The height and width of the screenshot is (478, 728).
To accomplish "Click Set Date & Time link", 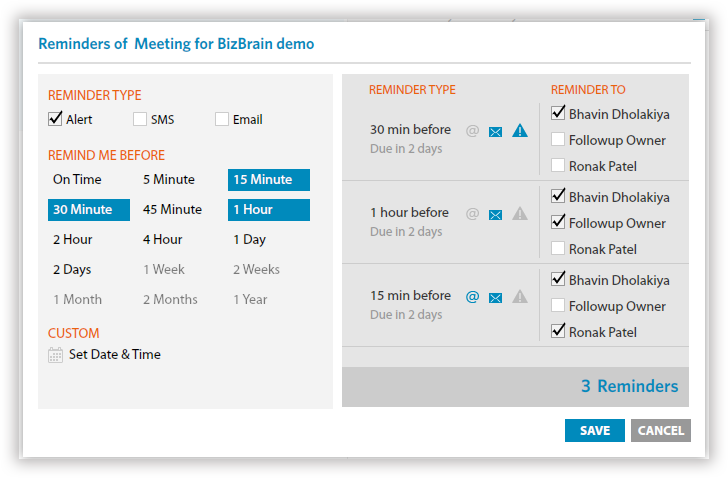I will click(115, 355).
